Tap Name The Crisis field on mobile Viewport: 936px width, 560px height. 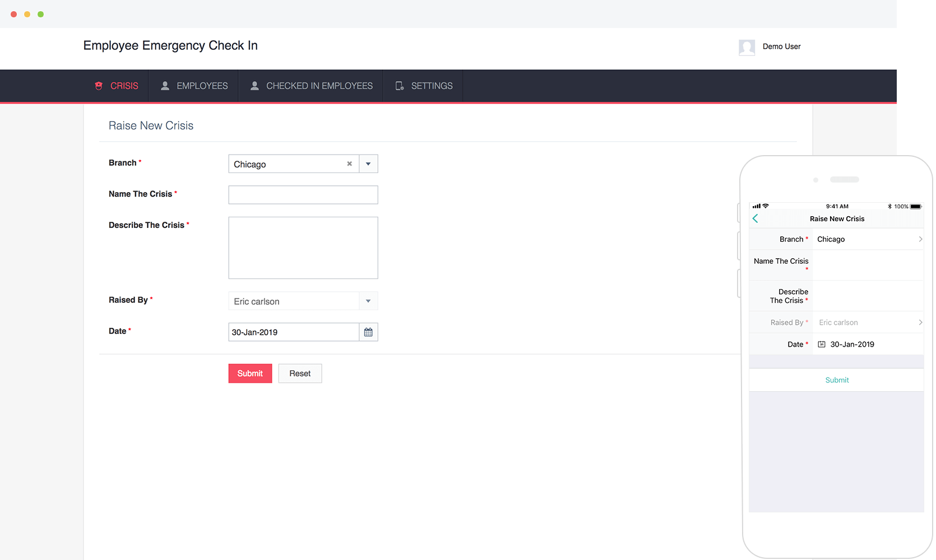[x=868, y=265]
